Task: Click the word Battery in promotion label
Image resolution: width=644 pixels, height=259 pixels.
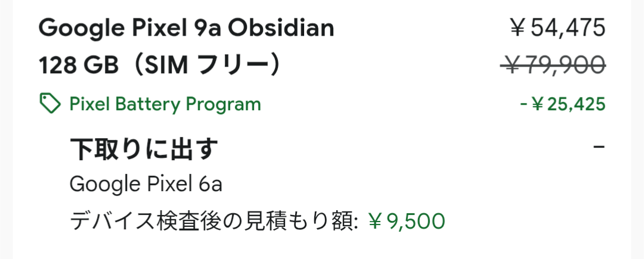Action: pyautogui.click(x=147, y=104)
